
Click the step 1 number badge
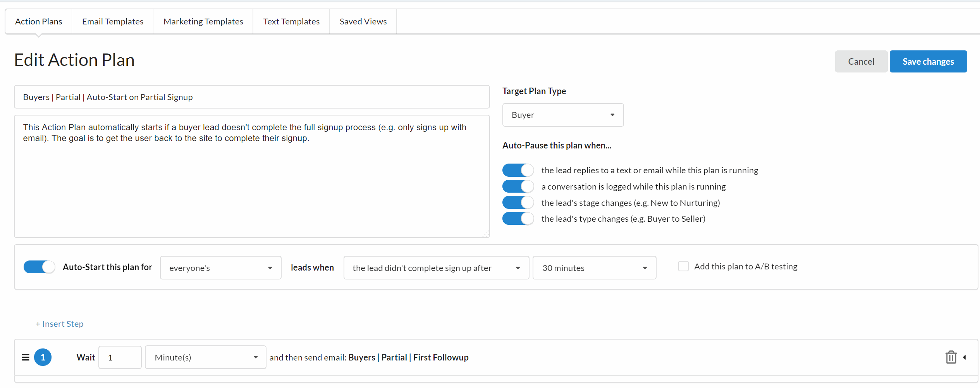(43, 357)
